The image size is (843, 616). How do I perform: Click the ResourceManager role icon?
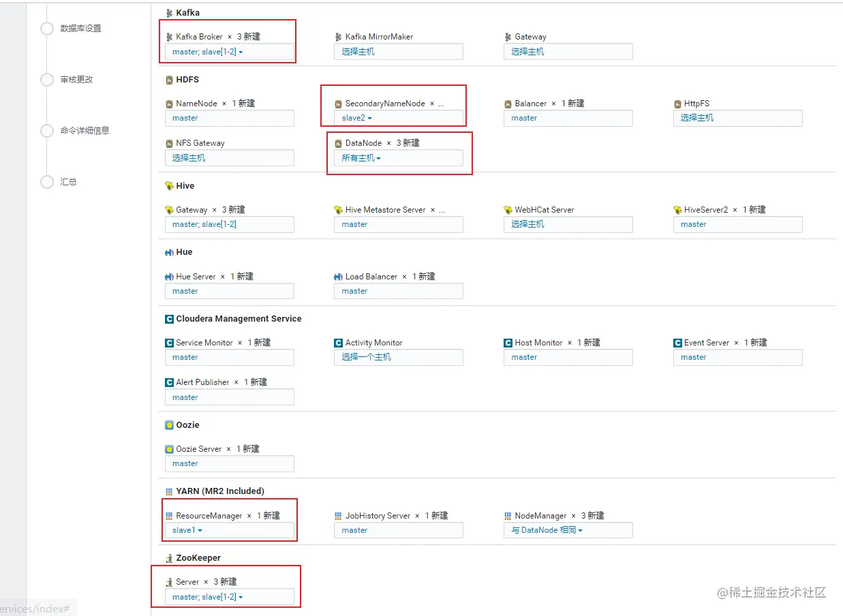pyautogui.click(x=169, y=516)
